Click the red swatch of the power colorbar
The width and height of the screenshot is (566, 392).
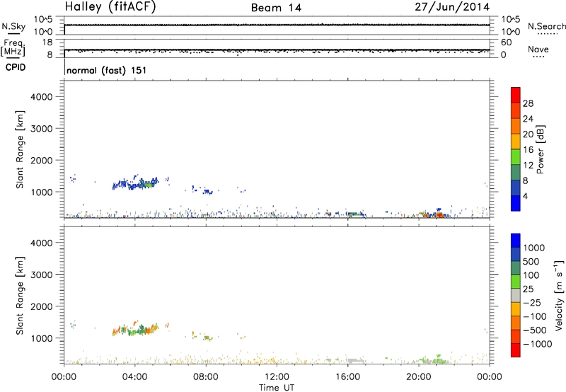click(516, 95)
